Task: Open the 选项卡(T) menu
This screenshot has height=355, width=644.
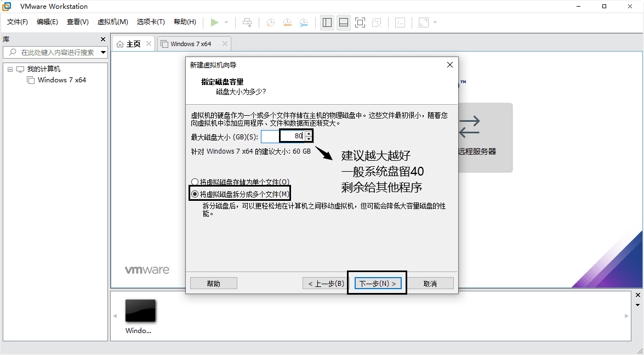Action: (x=151, y=22)
